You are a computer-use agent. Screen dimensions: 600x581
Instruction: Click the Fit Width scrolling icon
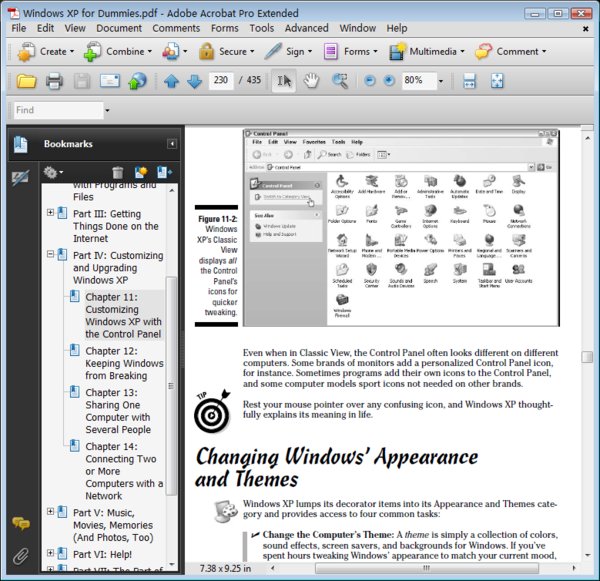point(469,81)
